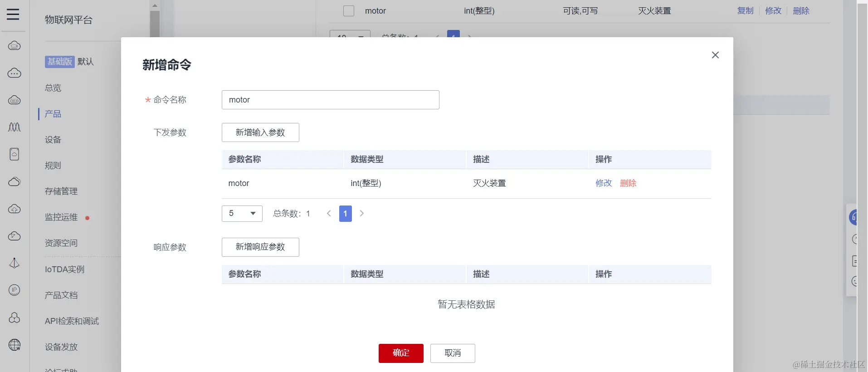Click the device with cloud icon
The width and height of the screenshot is (868, 372).
[x=15, y=154]
